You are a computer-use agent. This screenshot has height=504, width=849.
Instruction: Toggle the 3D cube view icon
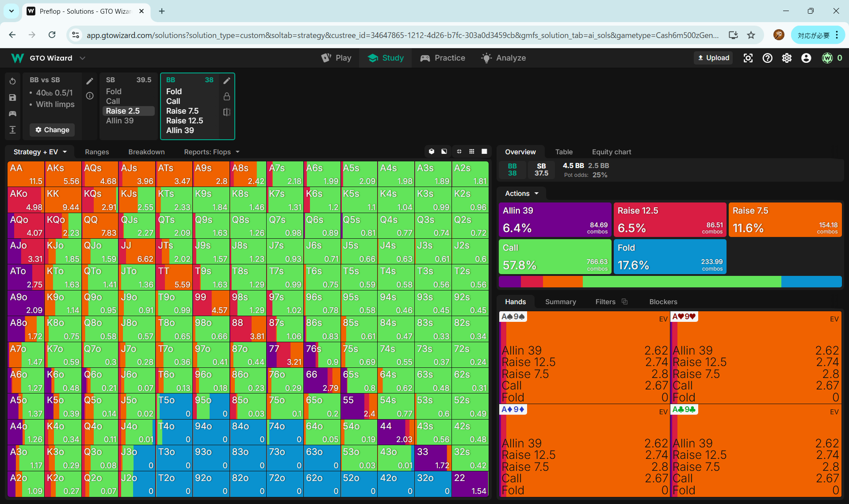pos(432,152)
